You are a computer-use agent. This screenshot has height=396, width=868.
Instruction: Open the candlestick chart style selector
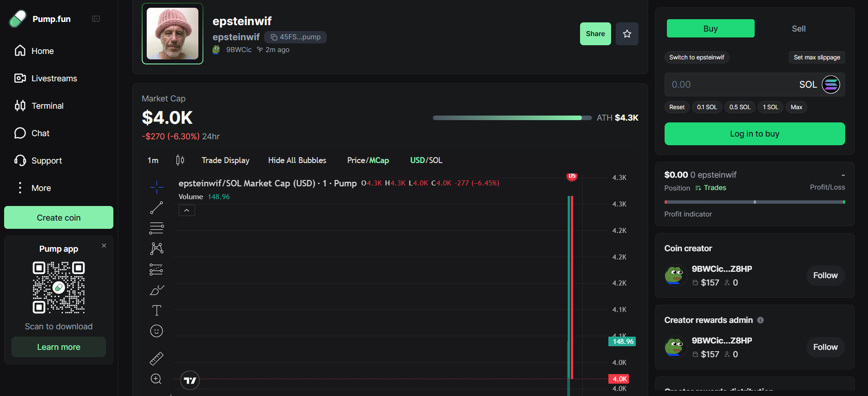coord(180,160)
